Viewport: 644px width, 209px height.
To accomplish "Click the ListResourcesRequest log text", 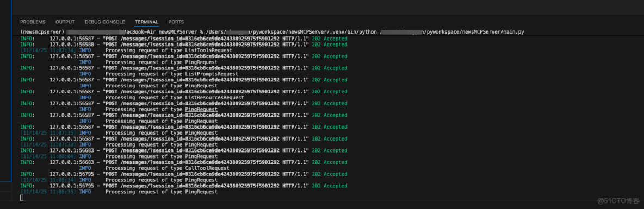I will point(214,98).
